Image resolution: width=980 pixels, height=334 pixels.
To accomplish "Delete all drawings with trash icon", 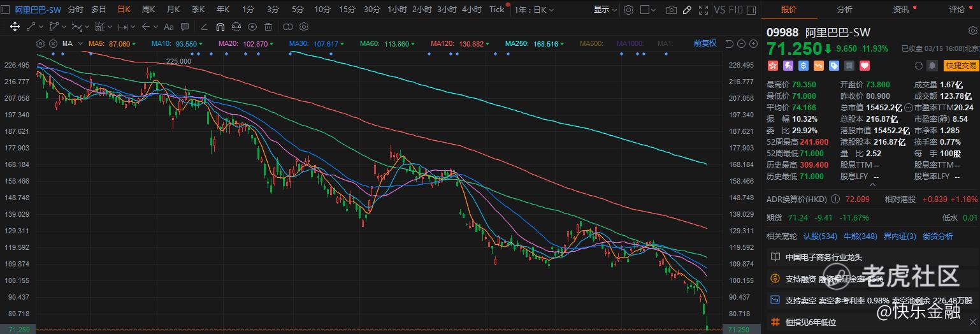I will coord(268,27).
